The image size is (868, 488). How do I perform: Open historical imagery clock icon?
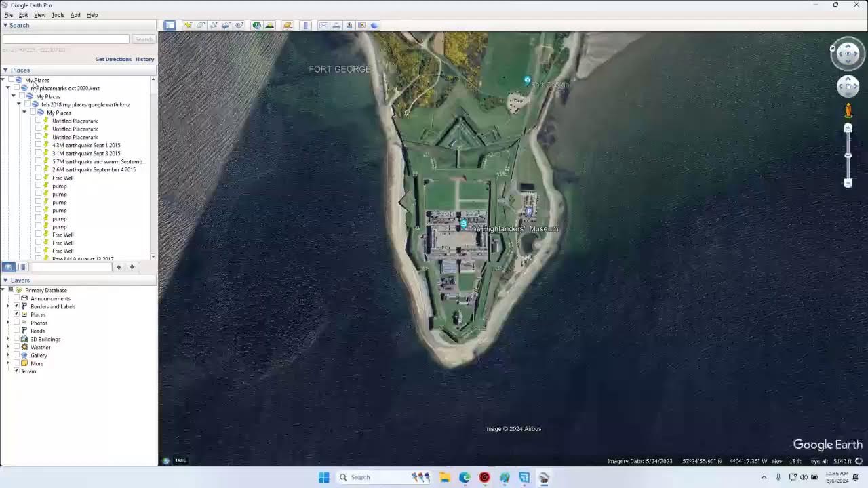pyautogui.click(x=256, y=26)
